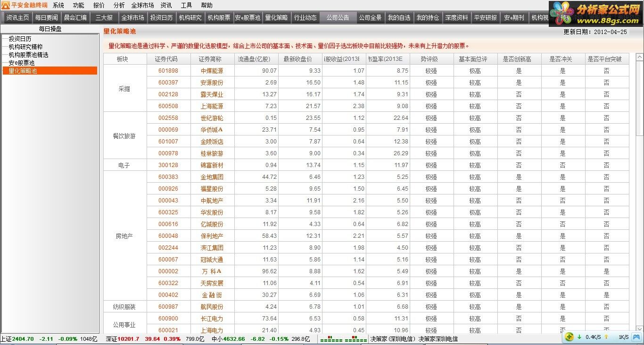This screenshot has height=345, width=644.
Task: Switch to the 晨会汇编 tab
Action: point(75,17)
